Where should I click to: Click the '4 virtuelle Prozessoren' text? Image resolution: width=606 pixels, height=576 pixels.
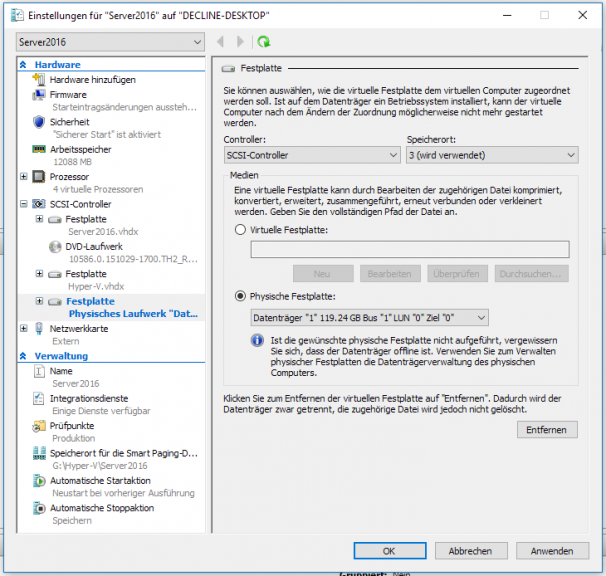(x=98, y=189)
